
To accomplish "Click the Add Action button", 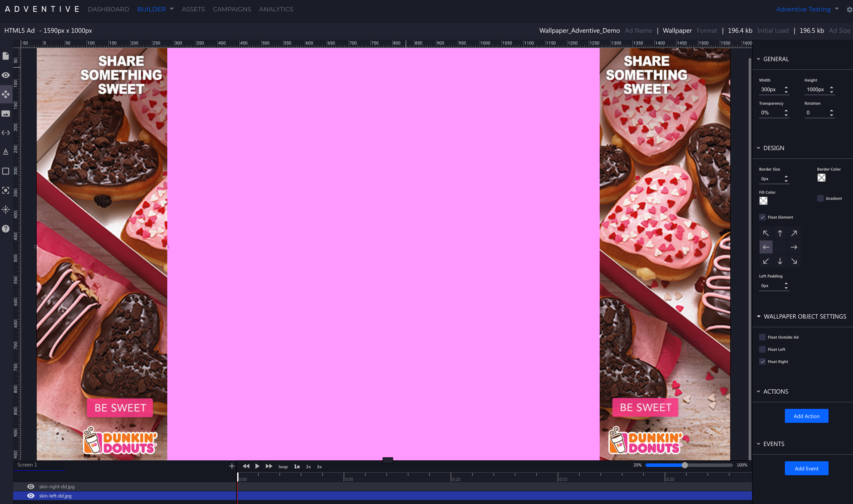I will click(806, 416).
